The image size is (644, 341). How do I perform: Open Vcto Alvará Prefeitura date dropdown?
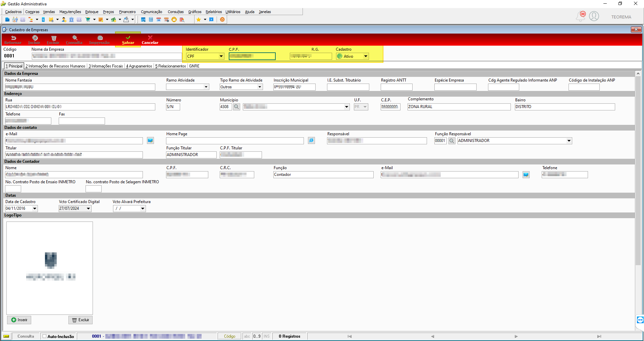[x=143, y=208]
